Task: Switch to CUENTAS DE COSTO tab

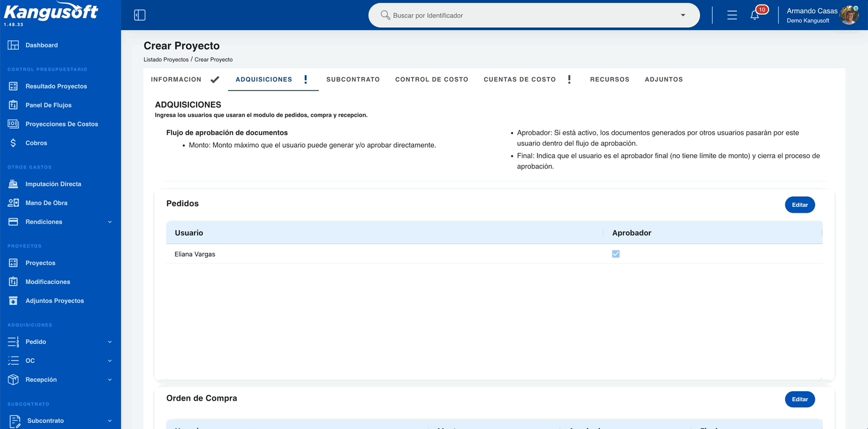Action: (520, 79)
